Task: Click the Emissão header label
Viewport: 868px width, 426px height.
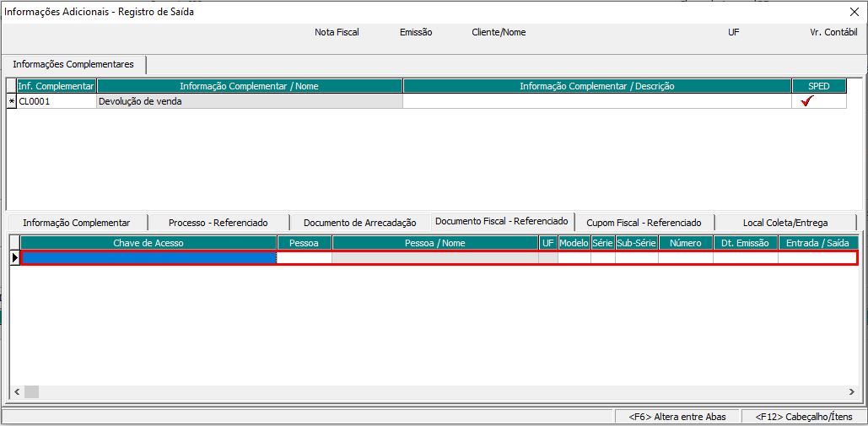Action: pos(416,32)
